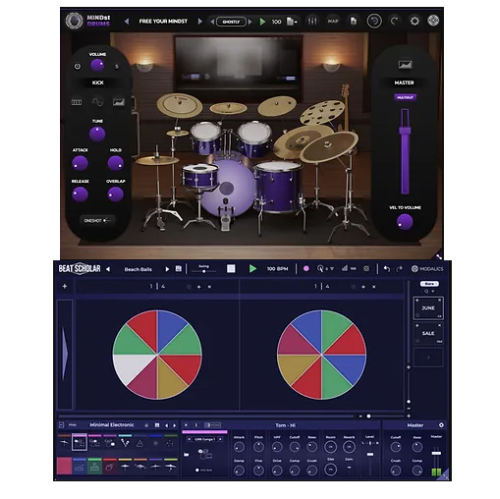The width and height of the screenshot is (500, 499).
Task: Select the drumsticks pad icon
Action: coord(125,443)
